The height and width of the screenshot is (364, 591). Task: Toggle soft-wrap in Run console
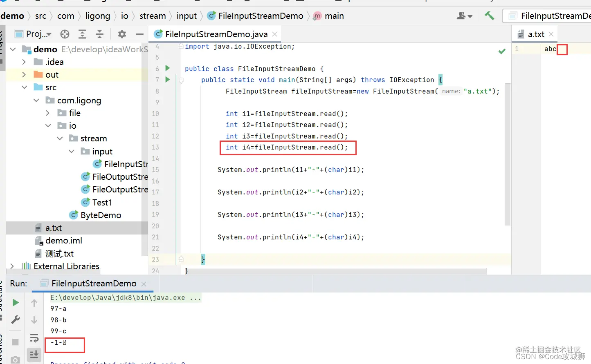click(x=34, y=338)
